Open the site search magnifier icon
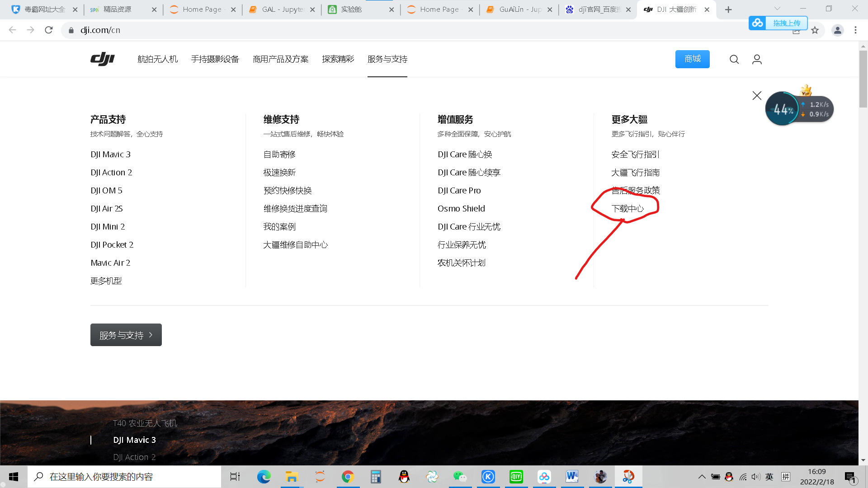Image resolution: width=868 pixels, height=488 pixels. (734, 59)
